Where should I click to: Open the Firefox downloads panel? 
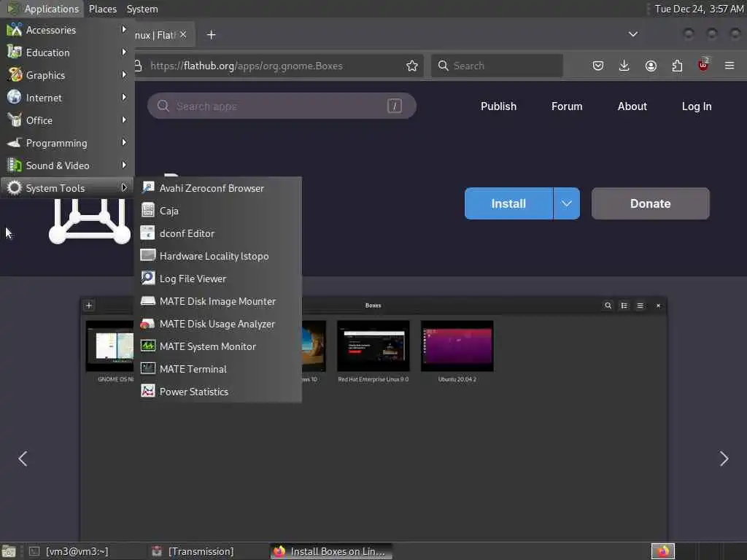click(x=624, y=66)
